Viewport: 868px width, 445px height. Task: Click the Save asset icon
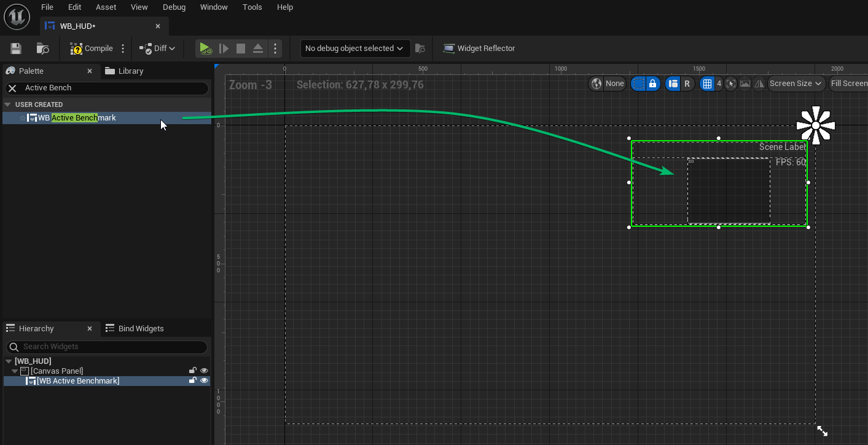(x=16, y=49)
